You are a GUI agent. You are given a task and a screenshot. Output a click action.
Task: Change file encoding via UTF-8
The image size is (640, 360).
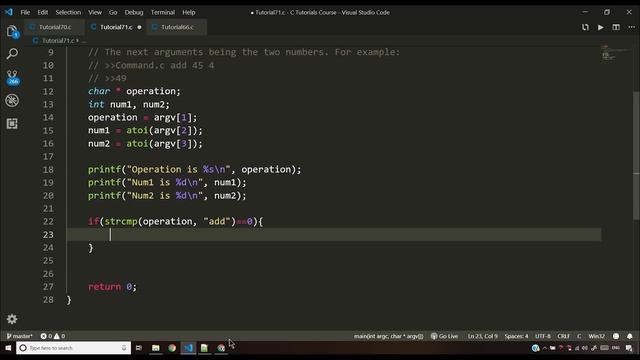(x=542, y=336)
